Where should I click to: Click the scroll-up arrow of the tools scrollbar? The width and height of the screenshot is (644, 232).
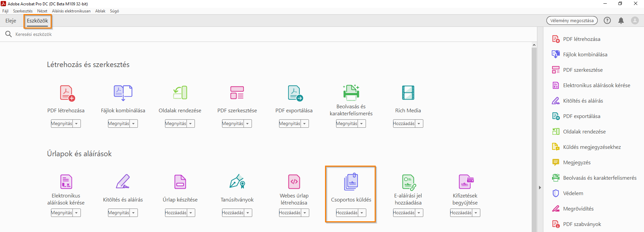(534, 45)
